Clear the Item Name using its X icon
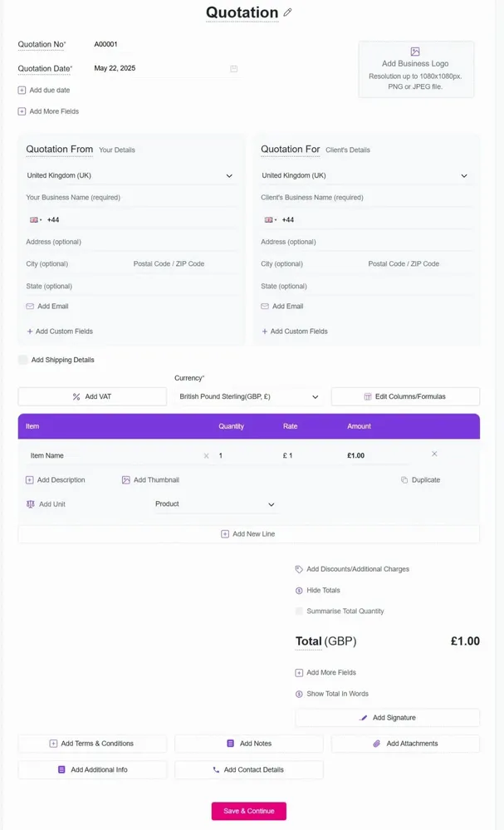504x830 pixels. pos(206,456)
